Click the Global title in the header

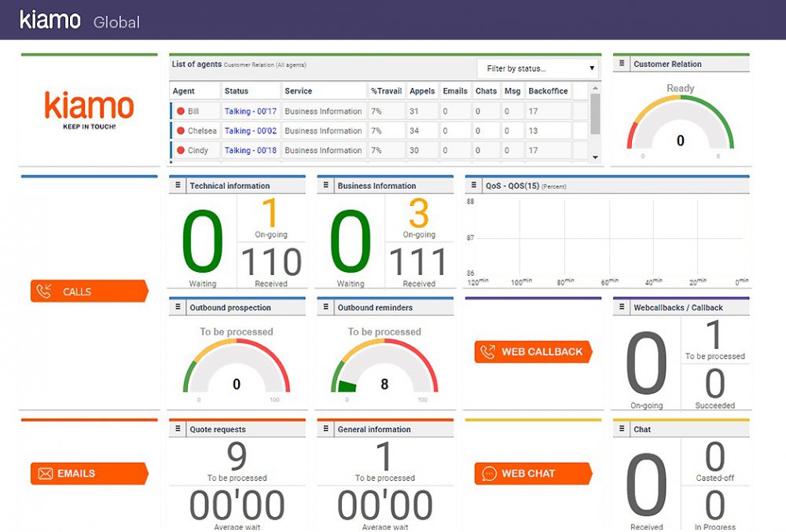click(x=116, y=22)
